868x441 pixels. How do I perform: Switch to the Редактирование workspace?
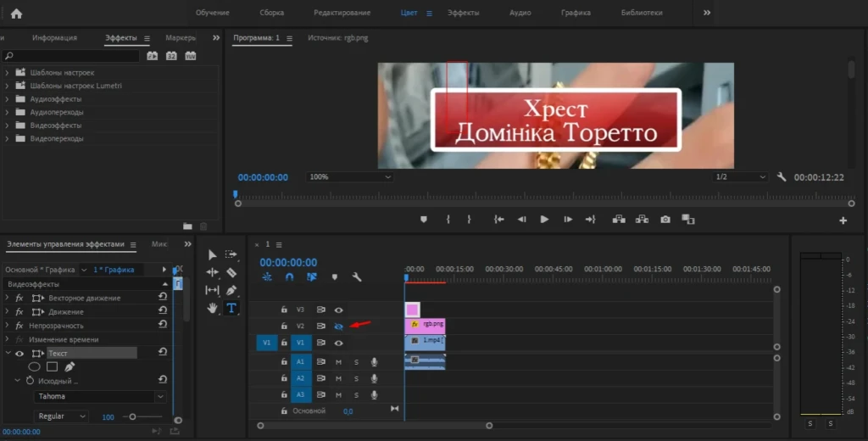[342, 13]
